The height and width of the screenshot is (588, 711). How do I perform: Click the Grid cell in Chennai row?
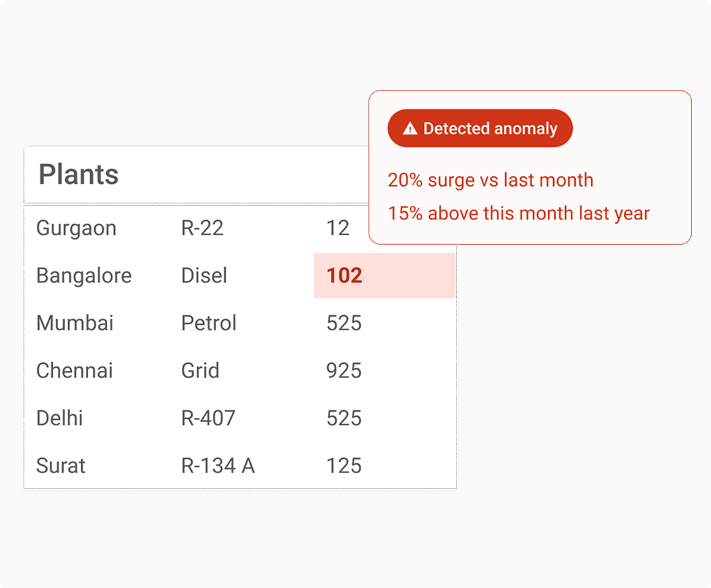(200, 371)
